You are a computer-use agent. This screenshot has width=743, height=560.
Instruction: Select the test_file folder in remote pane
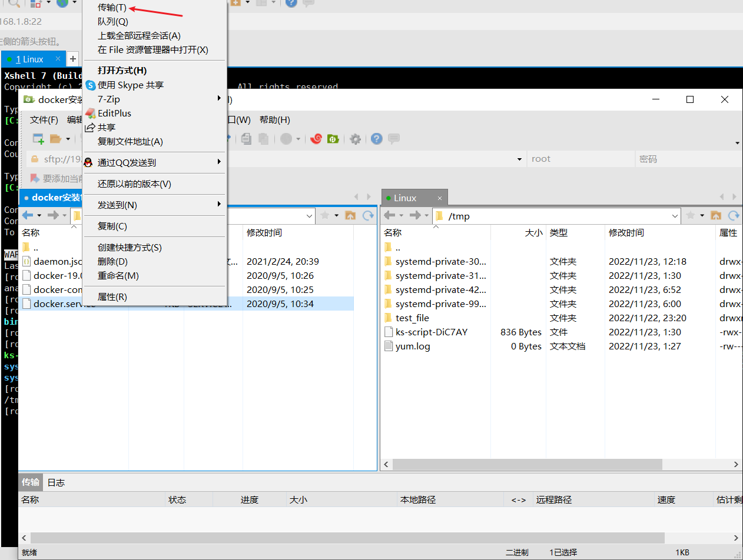click(412, 318)
